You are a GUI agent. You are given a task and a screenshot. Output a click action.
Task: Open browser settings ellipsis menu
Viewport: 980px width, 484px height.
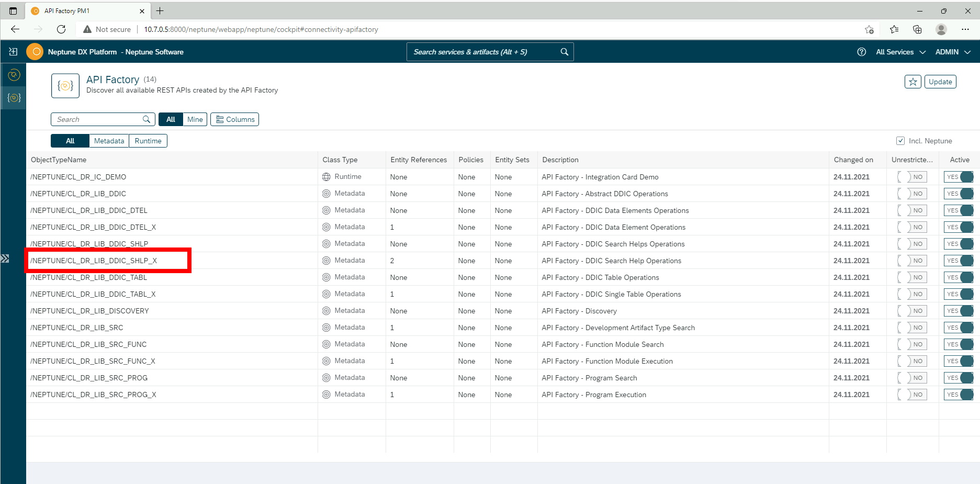click(x=965, y=29)
